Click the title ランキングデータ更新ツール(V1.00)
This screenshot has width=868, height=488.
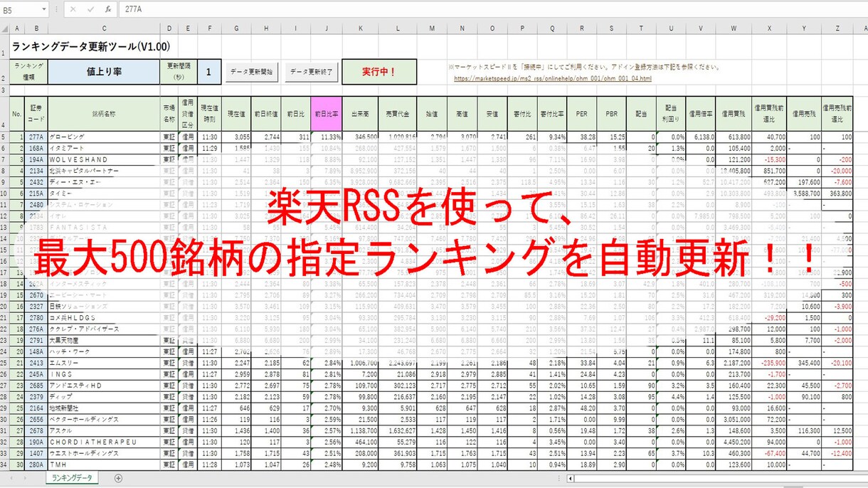pos(91,46)
